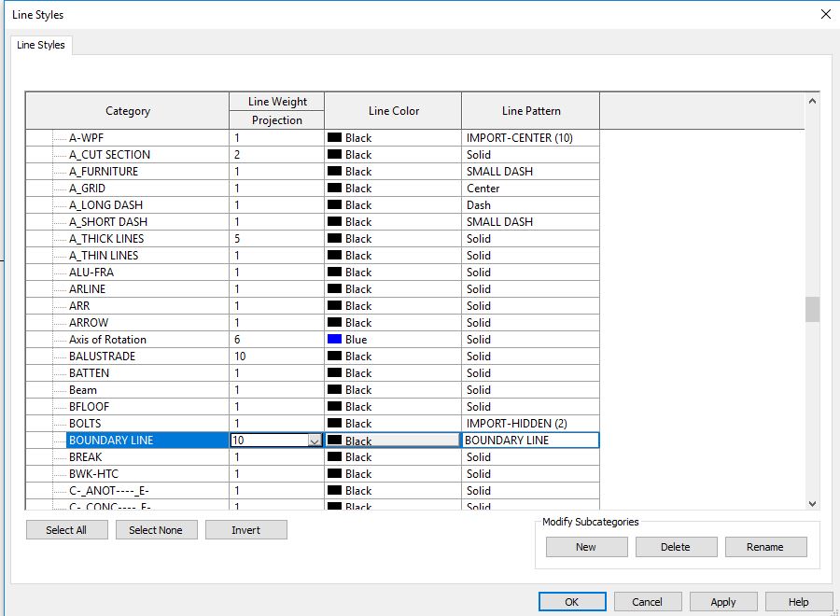Image resolution: width=840 pixels, height=616 pixels.
Task: Cancel out of the Line Styles dialog
Action: 648,601
